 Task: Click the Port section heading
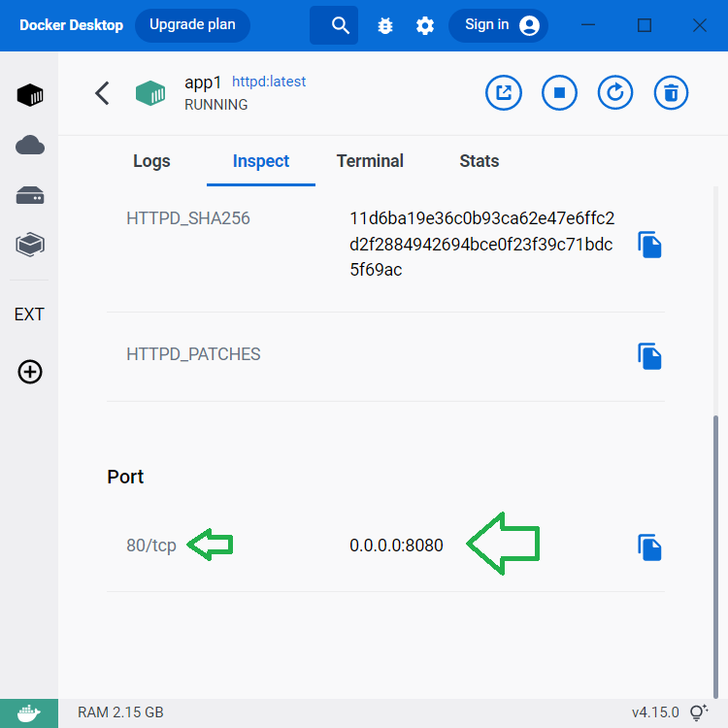125,477
